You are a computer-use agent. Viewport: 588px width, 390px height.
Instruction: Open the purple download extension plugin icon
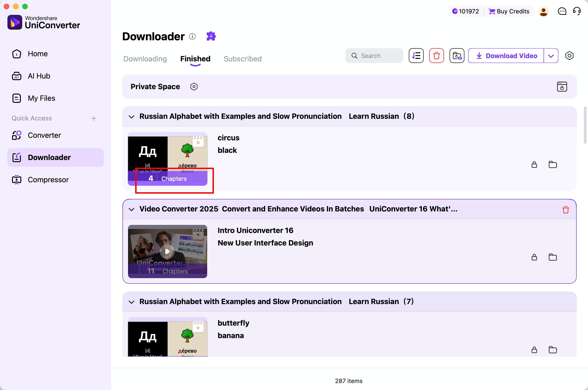pos(211,36)
